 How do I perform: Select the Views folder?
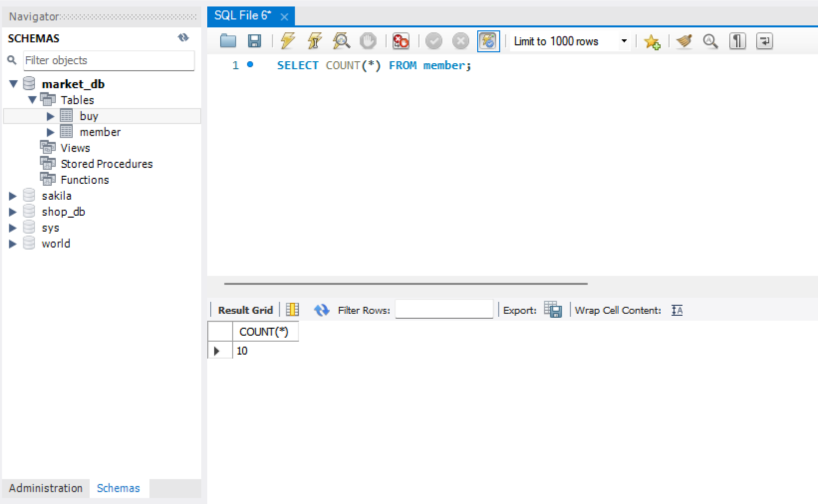(x=75, y=148)
